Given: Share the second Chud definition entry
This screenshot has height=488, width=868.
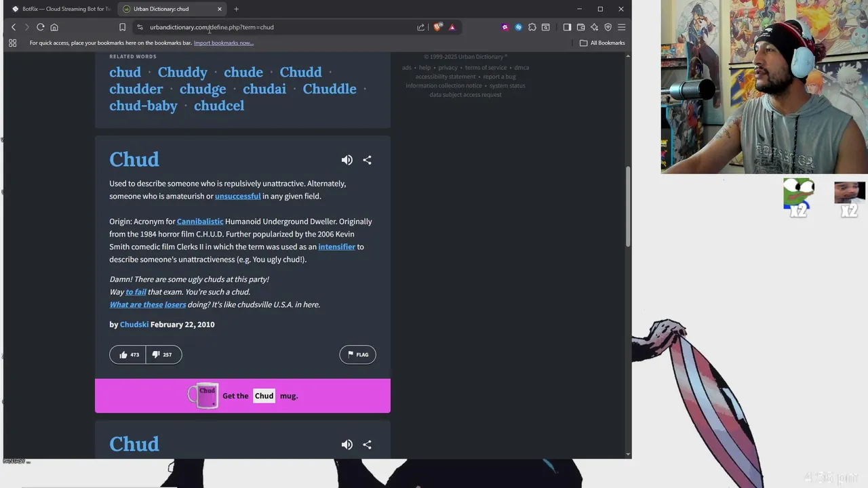Looking at the screenshot, I should click(x=367, y=445).
